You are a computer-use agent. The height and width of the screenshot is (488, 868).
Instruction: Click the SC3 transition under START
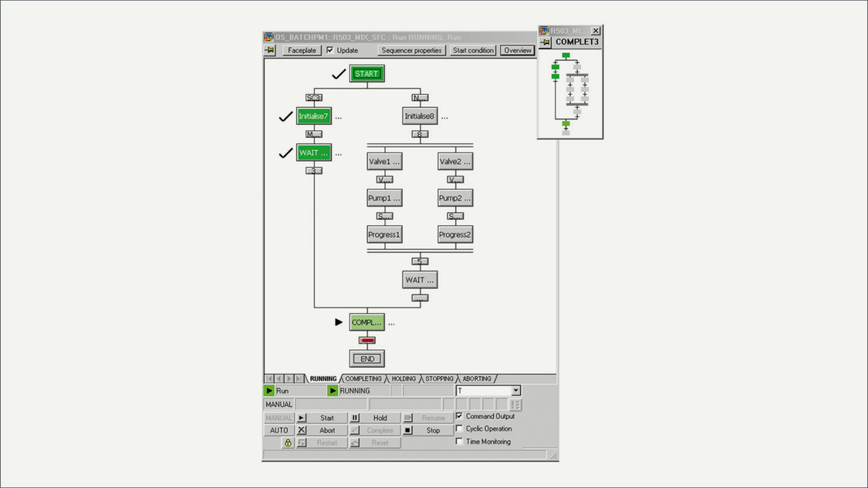point(314,97)
